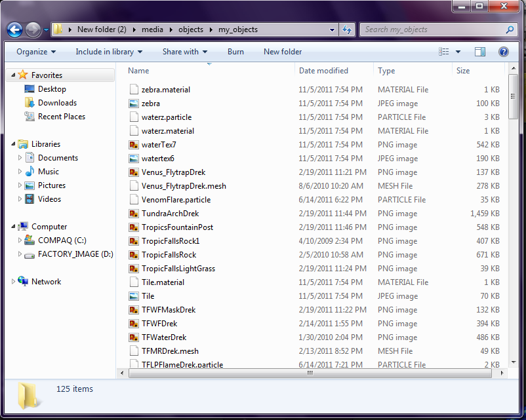Open Recent Places in Favorites
The image size is (526, 420).
click(x=62, y=117)
